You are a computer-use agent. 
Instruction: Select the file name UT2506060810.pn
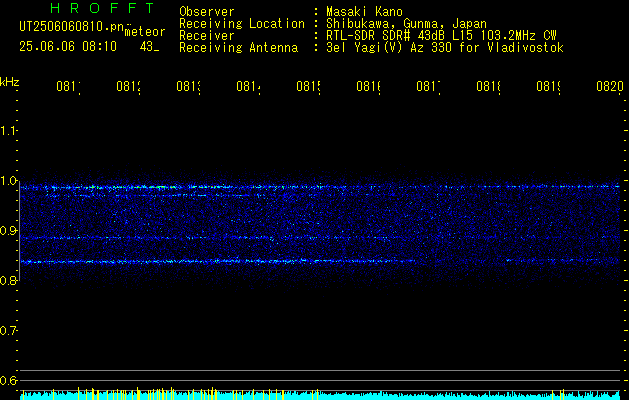pyautogui.click(x=72, y=27)
